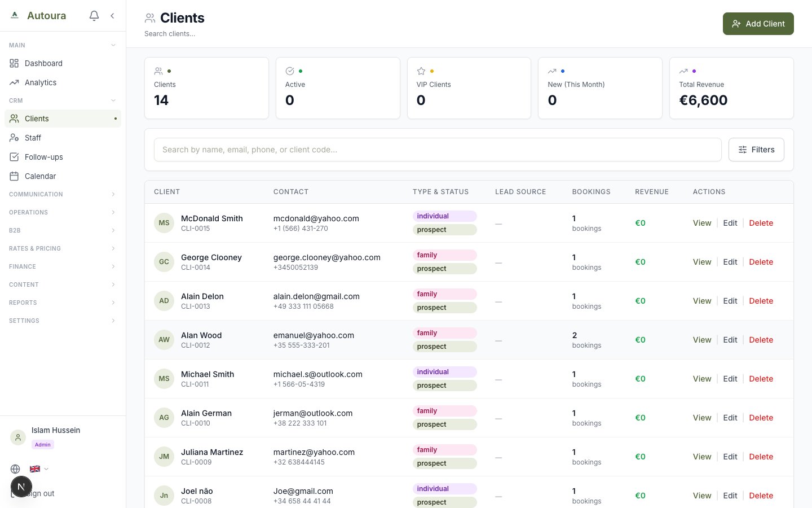Click the Active check-circle icon
Viewport: 812px width, 508px height.
pos(290,71)
